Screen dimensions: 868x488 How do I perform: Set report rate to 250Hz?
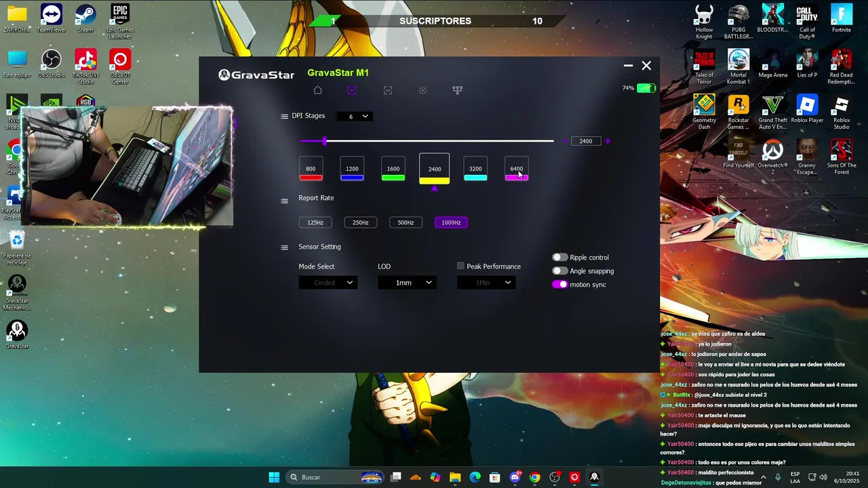pos(361,222)
